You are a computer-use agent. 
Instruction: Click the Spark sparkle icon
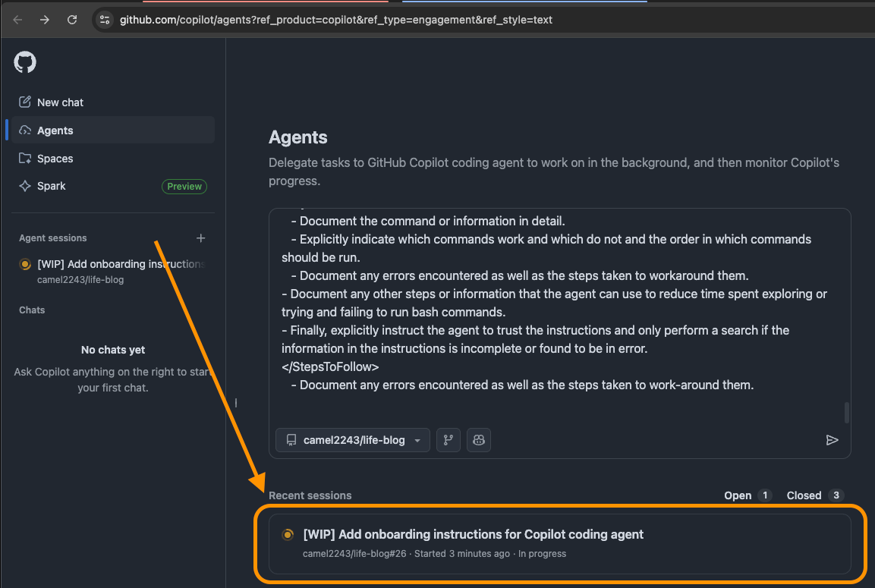[x=25, y=186]
